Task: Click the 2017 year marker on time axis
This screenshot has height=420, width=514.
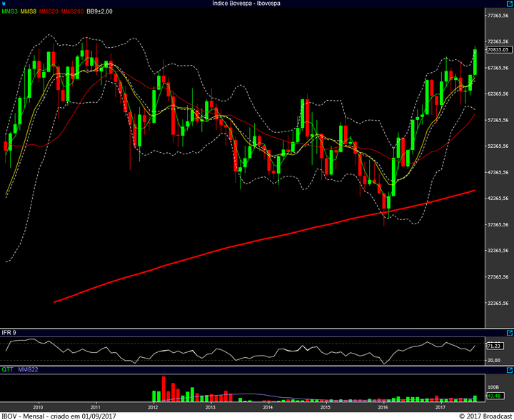Action: 440,406
